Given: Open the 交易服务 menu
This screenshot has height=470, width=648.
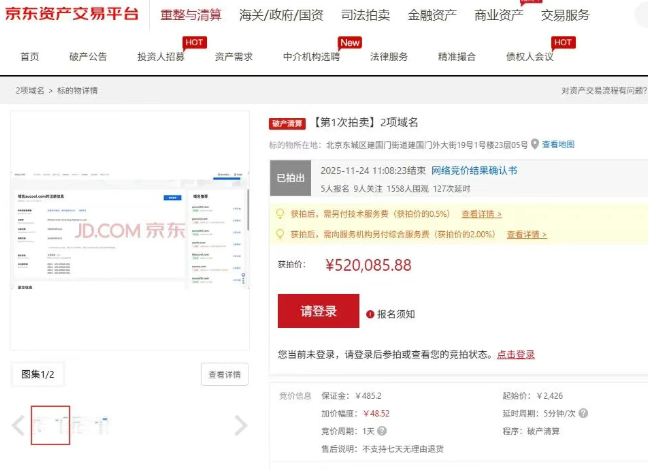Looking at the screenshot, I should [565, 15].
